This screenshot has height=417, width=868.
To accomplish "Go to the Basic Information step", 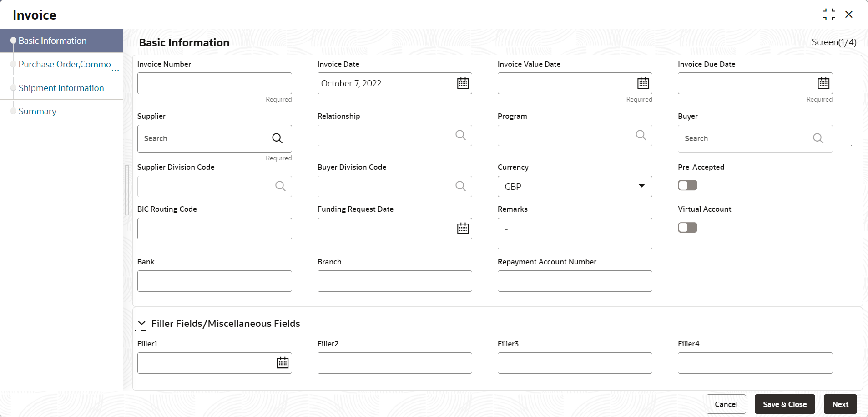I will [61, 41].
